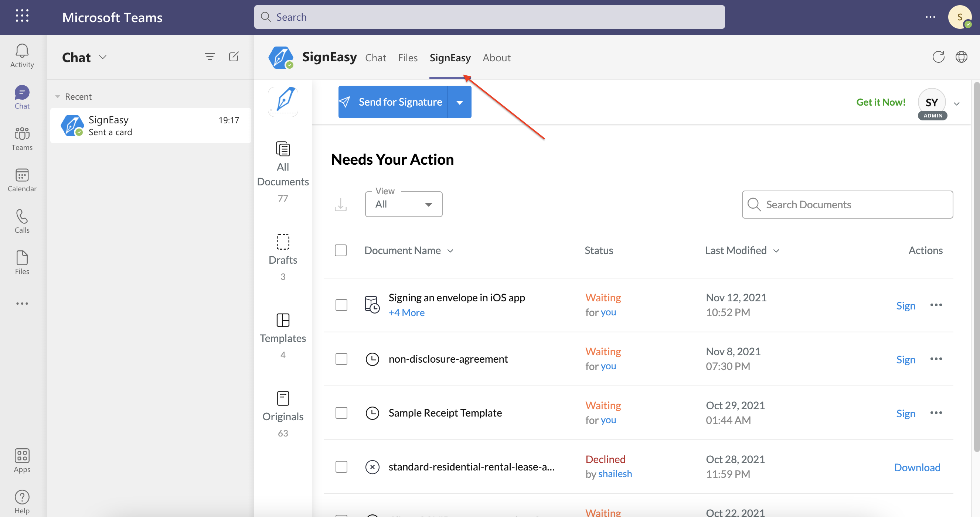980x517 pixels.
Task: Open Files in left rail
Action: click(22, 263)
